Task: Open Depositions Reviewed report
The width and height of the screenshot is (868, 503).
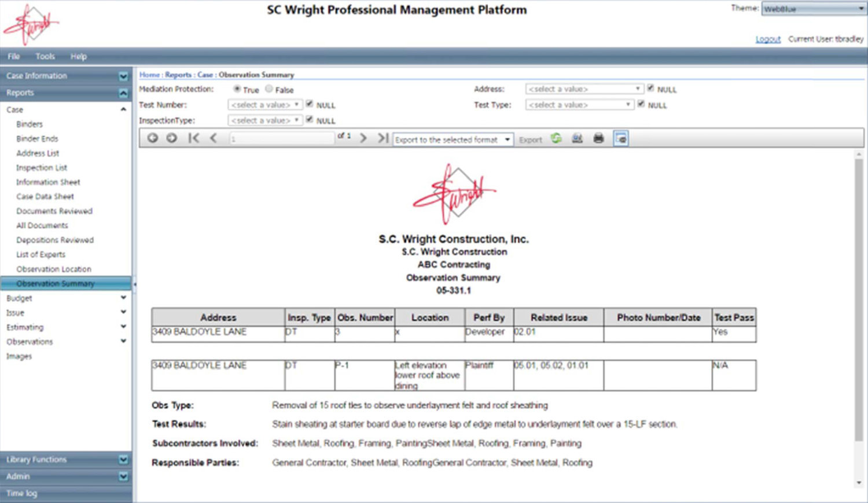Action: tap(55, 240)
